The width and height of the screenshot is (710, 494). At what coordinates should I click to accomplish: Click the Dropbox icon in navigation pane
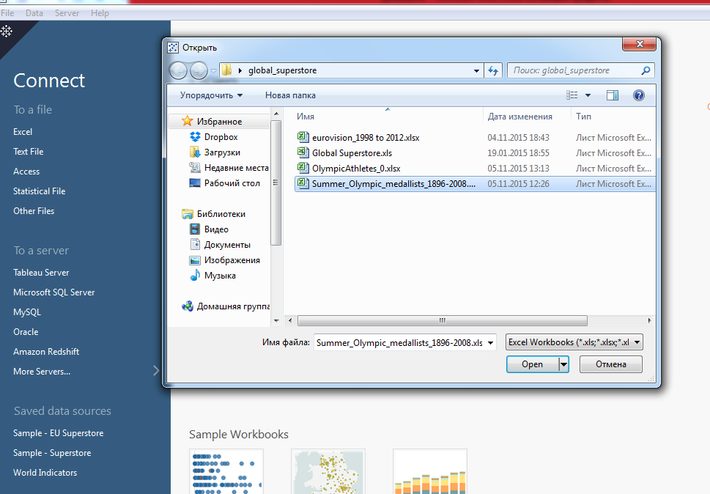[195, 137]
